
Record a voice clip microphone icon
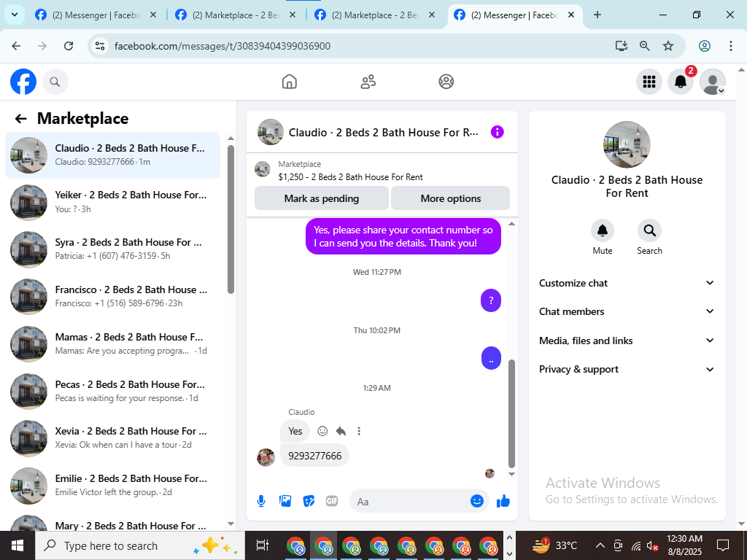click(260, 501)
